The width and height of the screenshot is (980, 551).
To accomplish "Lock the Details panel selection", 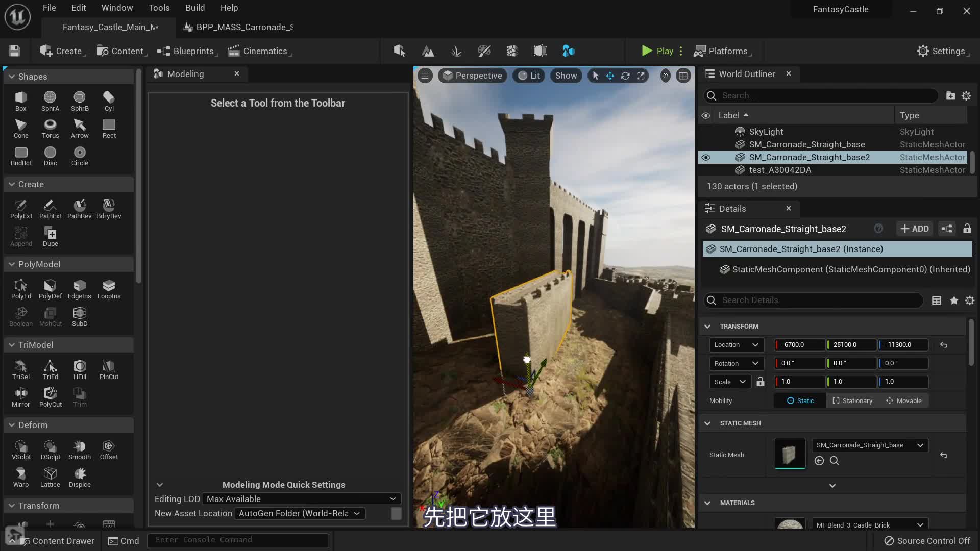I will pos(967,229).
